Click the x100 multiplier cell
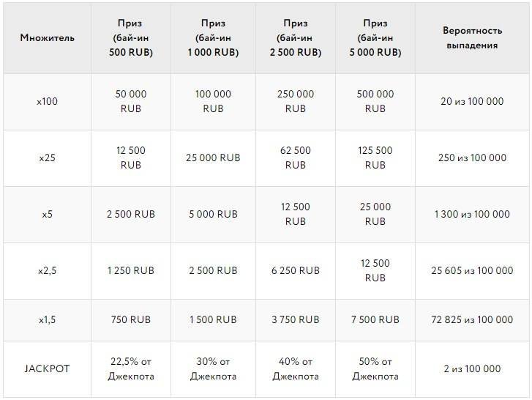This screenshot has height=400, width=532. point(48,101)
